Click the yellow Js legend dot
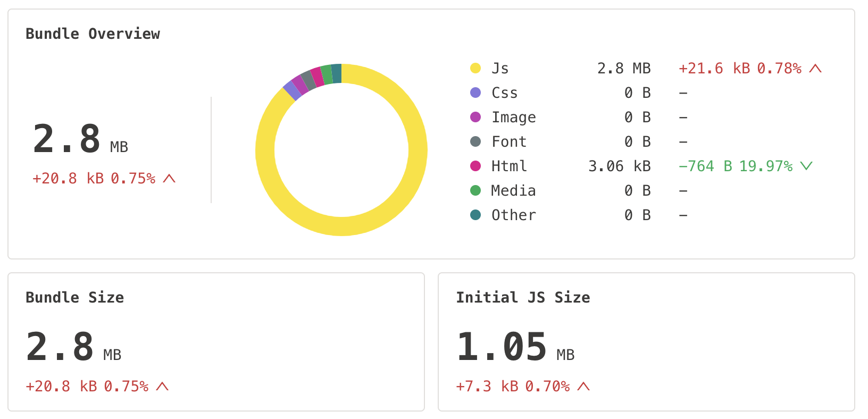This screenshot has width=868, height=419. 475,68
